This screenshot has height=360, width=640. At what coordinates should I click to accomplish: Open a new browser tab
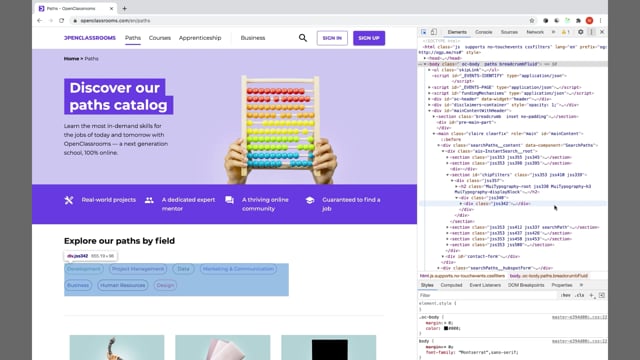click(124, 8)
